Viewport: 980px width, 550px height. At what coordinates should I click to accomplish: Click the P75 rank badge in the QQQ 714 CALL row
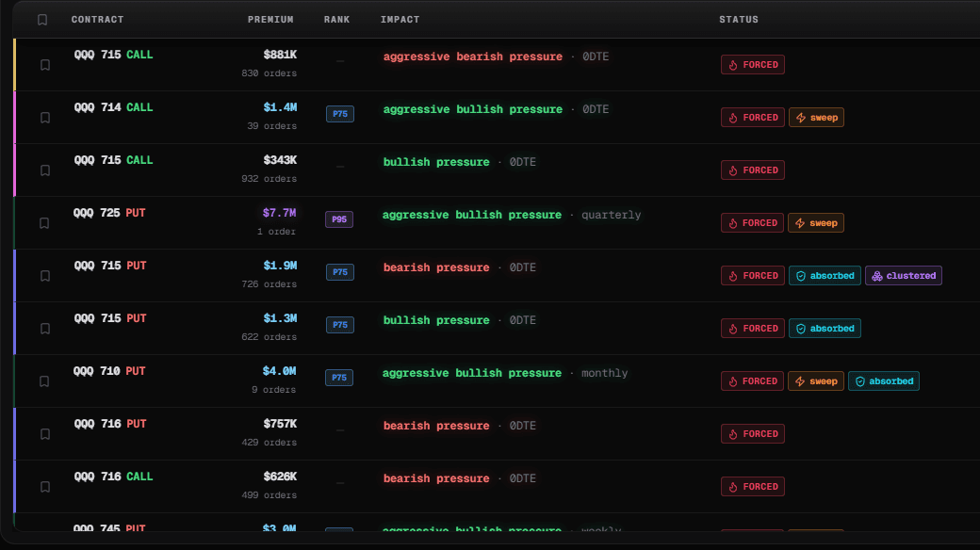coord(340,114)
